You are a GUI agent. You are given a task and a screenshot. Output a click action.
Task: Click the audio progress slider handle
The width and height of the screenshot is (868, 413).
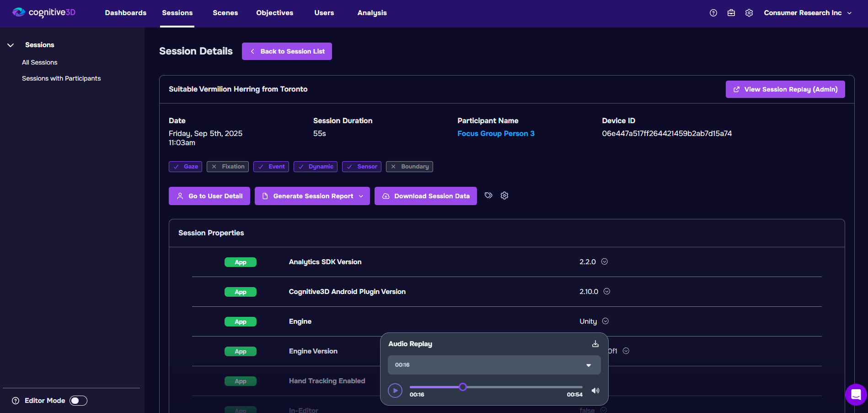[x=463, y=387]
